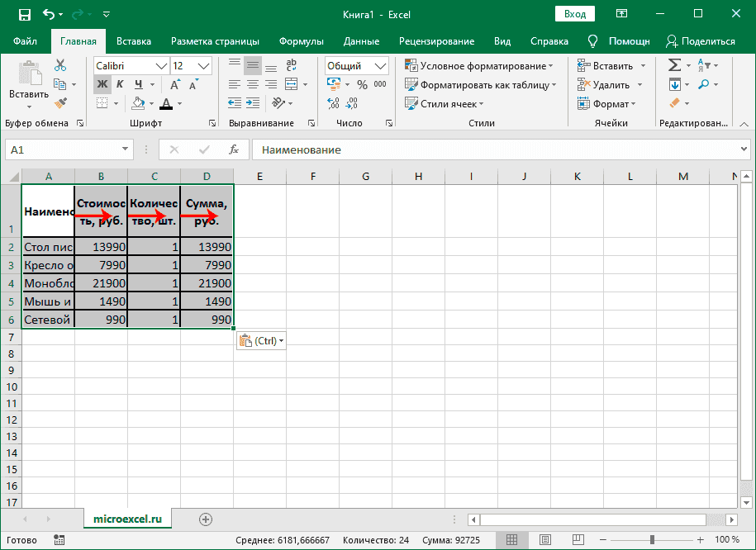Enable center horizontal alignment
The width and height of the screenshot is (756, 550).
[253, 84]
